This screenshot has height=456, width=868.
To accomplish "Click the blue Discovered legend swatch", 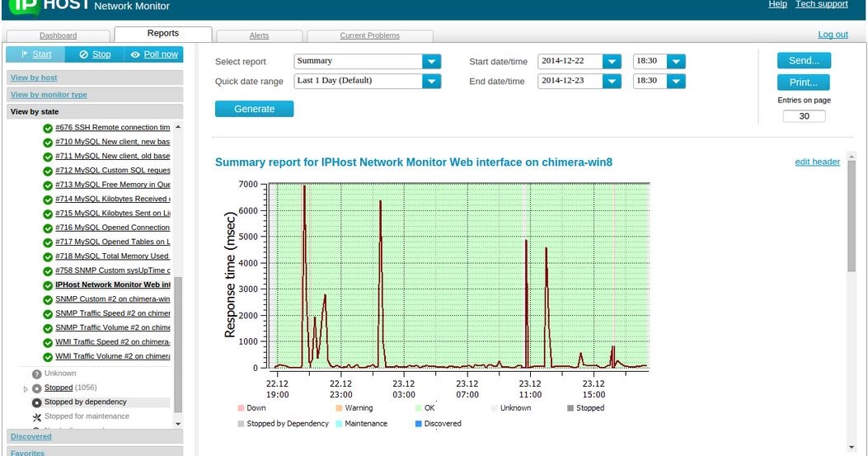I will click(x=419, y=424).
